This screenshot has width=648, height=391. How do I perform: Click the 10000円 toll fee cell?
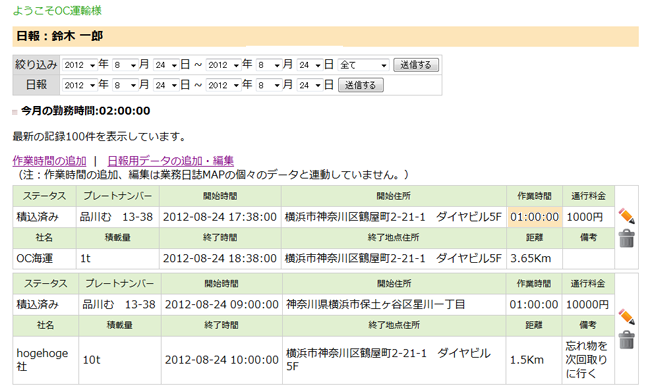point(587,305)
